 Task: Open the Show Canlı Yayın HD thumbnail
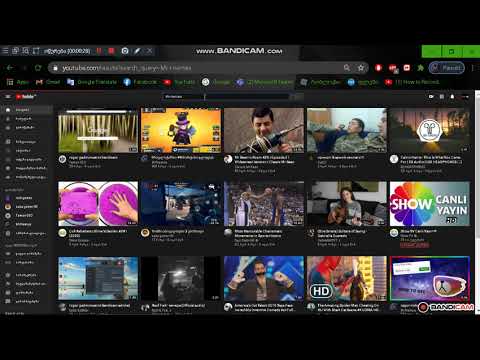click(x=430, y=204)
